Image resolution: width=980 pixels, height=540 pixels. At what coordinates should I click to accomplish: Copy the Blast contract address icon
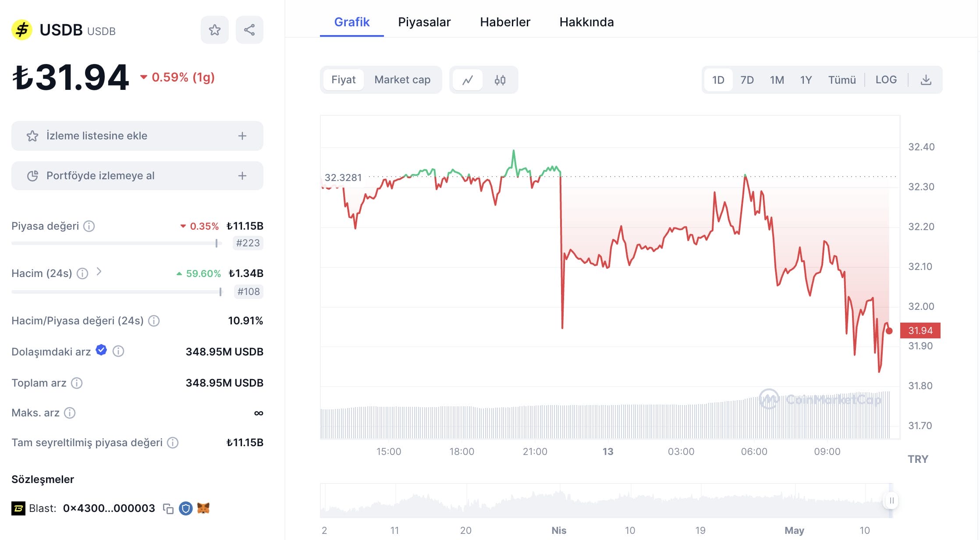(x=168, y=508)
